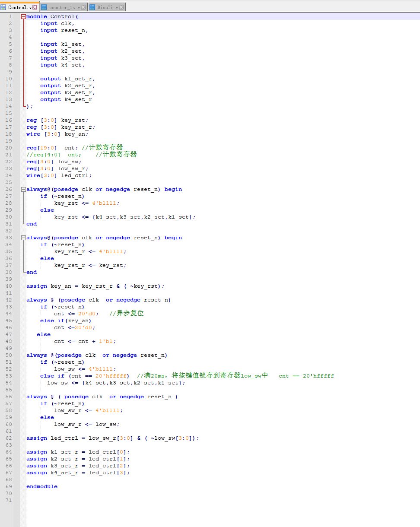This screenshot has height=527, width=420.
Task: Click the 'assign key_an' statement
Action: click(95, 286)
